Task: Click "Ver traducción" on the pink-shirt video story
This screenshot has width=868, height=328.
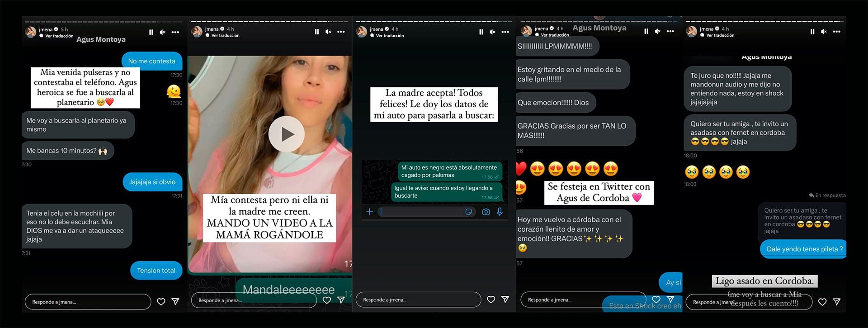Action: click(x=225, y=35)
